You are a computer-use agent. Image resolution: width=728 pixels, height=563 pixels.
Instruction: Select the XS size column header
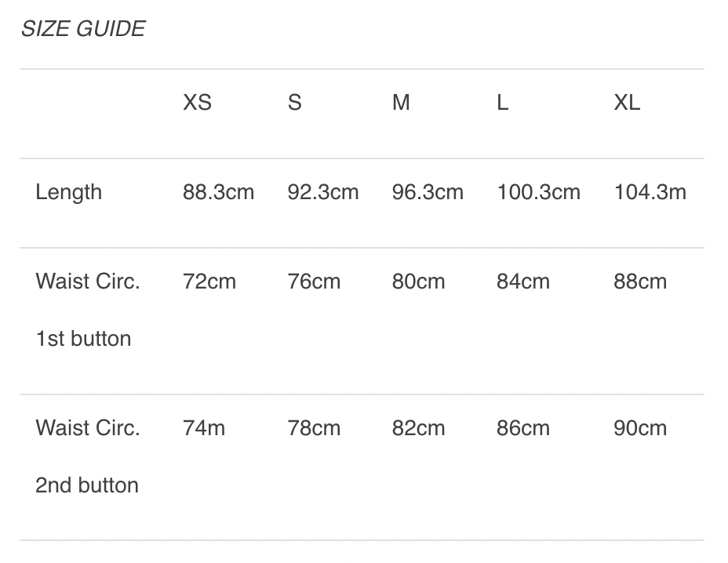click(x=197, y=103)
